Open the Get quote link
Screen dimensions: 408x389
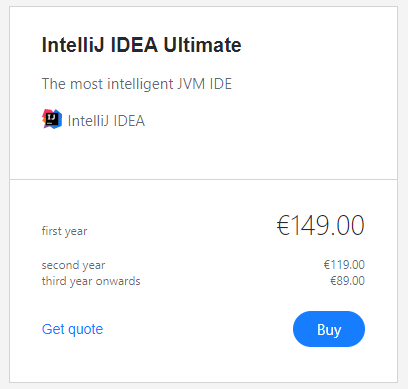click(x=72, y=329)
